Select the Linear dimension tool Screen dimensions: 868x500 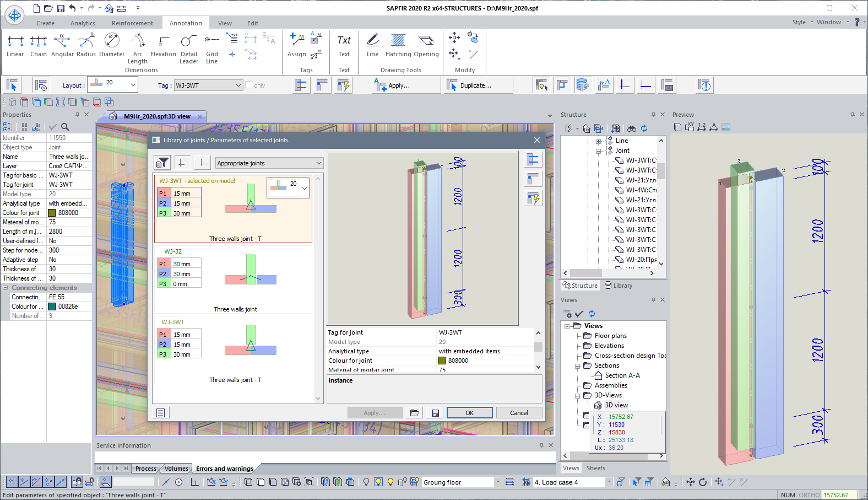pos(15,45)
